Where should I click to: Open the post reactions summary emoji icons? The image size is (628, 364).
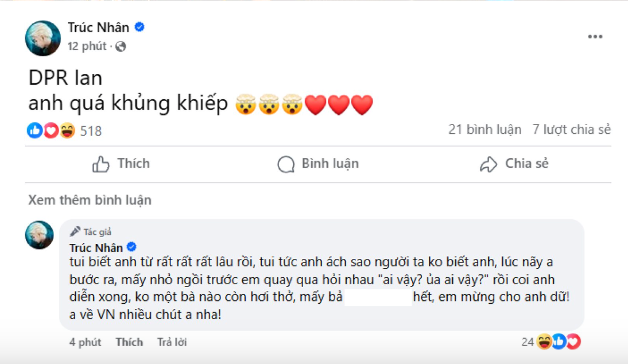[x=51, y=131]
